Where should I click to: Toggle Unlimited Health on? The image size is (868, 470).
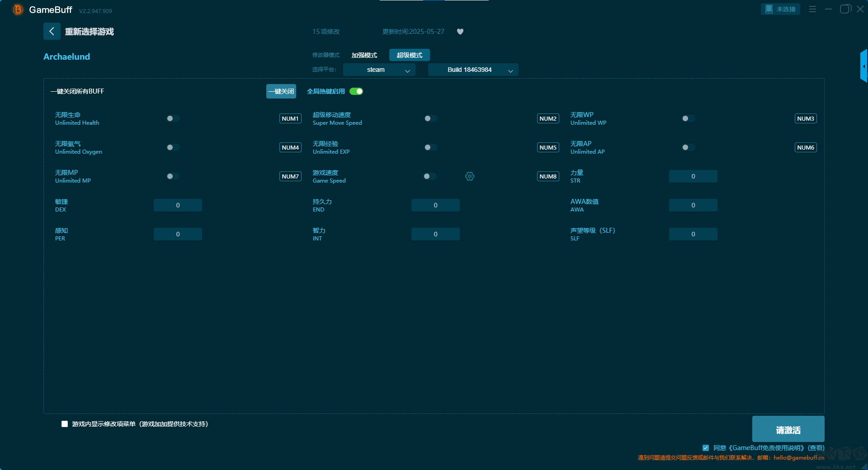point(173,118)
